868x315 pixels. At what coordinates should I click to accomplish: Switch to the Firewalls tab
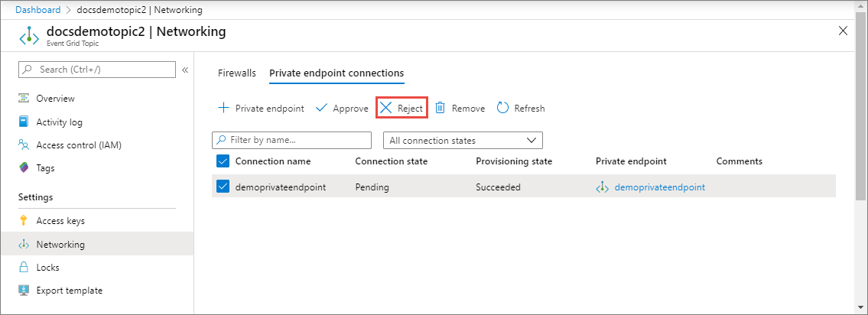237,73
